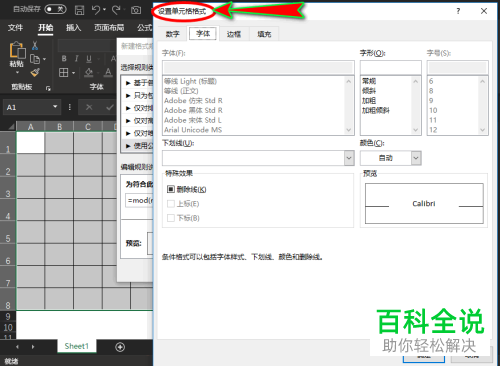This screenshot has height=366, width=500.
Task: Click the 字号 font size input field
Action: 458,68
